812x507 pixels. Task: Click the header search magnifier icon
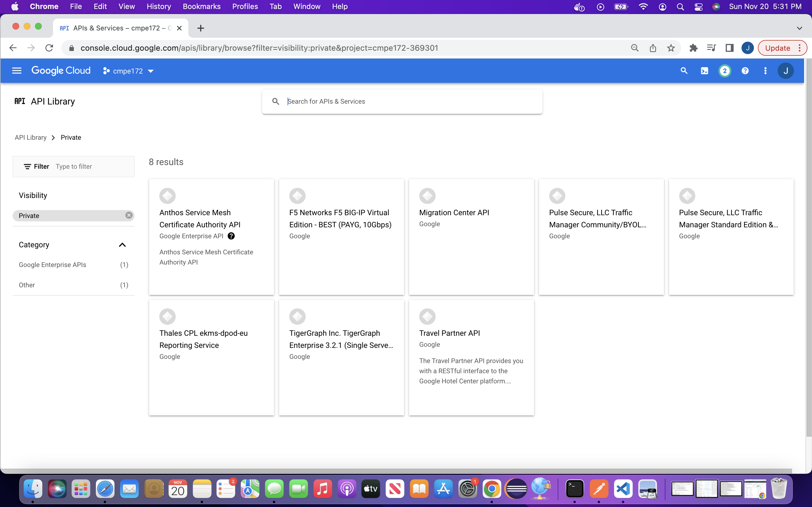[x=684, y=71]
